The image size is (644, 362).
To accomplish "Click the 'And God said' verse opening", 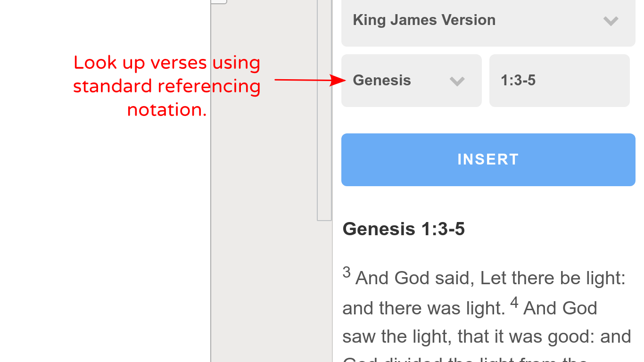I will tap(414, 278).
